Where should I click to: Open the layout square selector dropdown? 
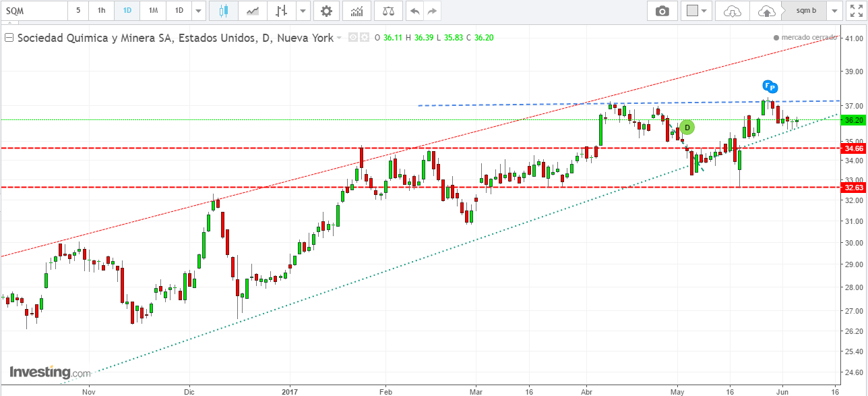coord(697,11)
